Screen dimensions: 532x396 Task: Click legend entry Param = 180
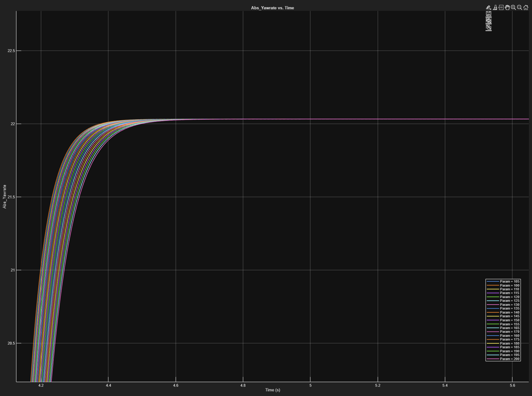tap(503, 344)
